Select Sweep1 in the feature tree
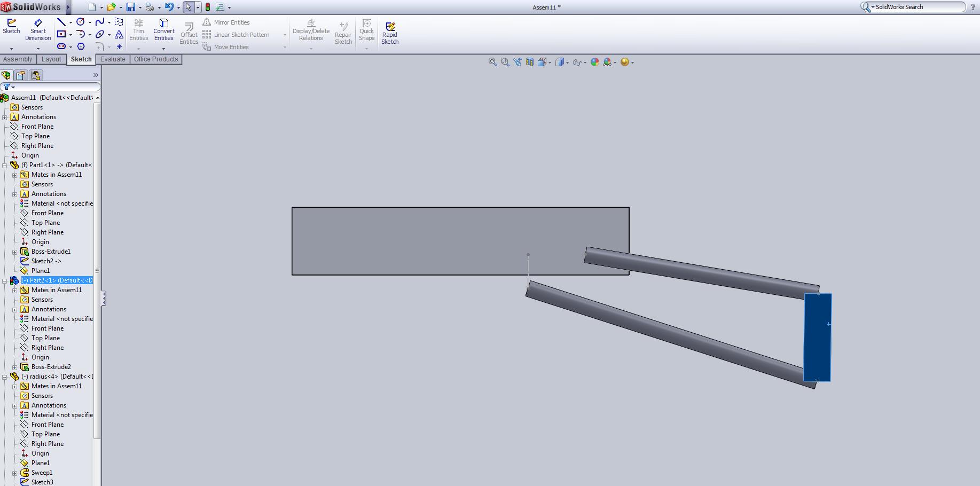 click(x=42, y=473)
